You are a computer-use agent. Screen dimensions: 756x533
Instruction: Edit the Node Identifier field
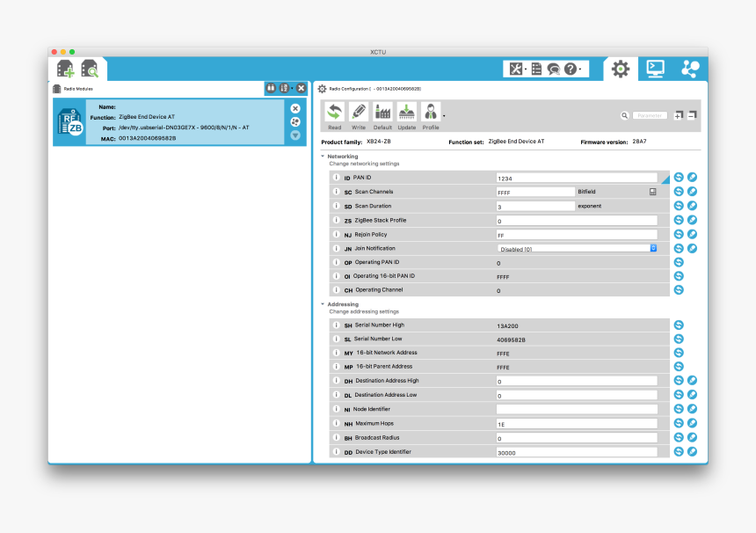(x=577, y=409)
